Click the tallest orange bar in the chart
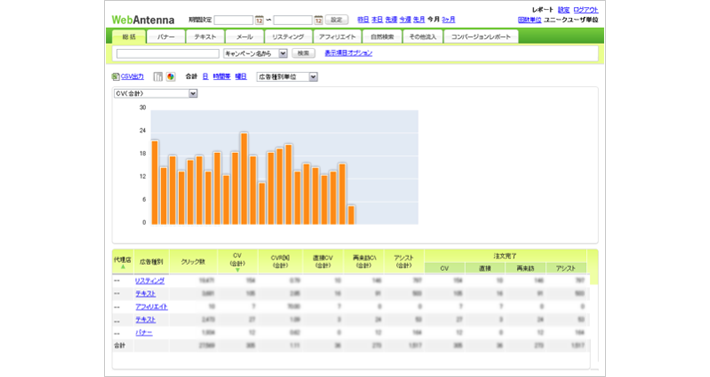Viewport: 710px width, 377px height. click(244, 179)
